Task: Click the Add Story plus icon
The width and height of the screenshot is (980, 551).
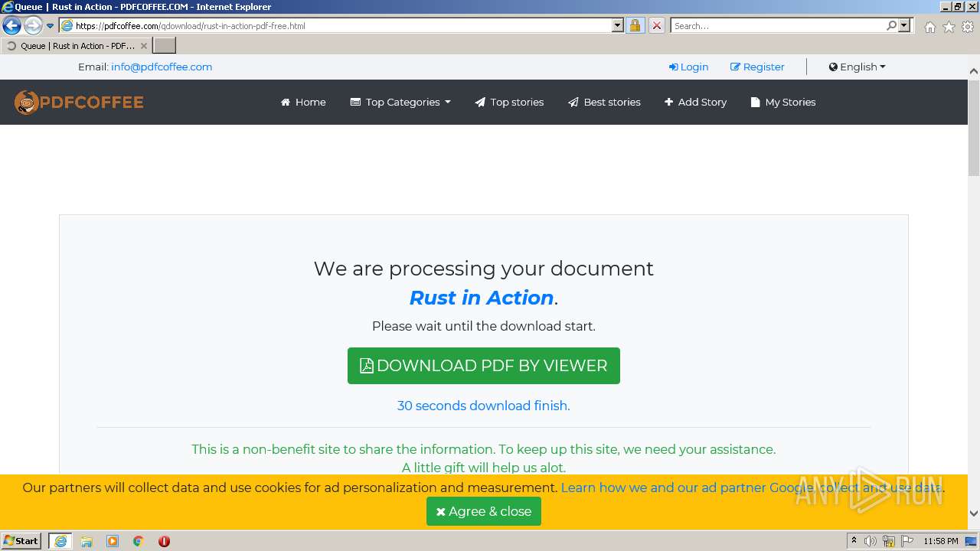Action: [x=668, y=102]
